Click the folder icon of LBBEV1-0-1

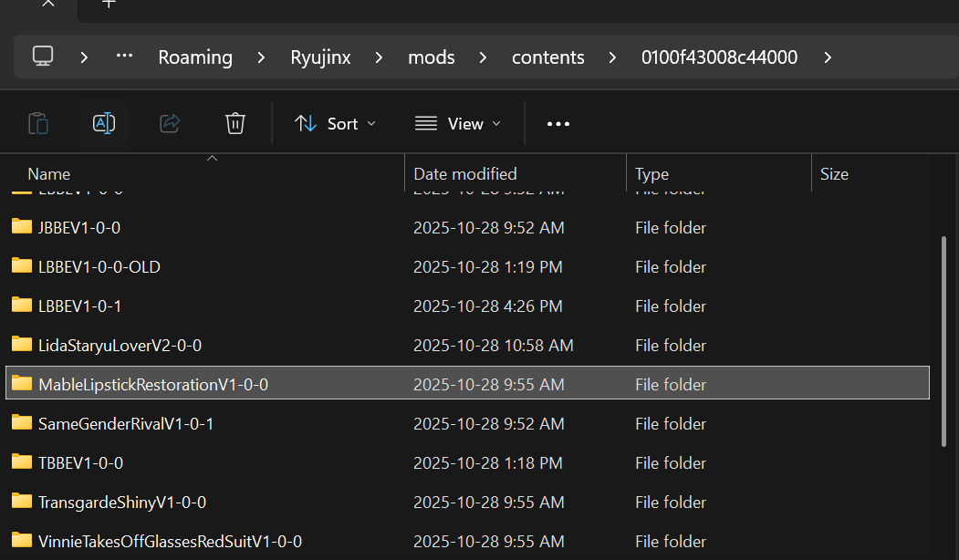pyautogui.click(x=22, y=305)
